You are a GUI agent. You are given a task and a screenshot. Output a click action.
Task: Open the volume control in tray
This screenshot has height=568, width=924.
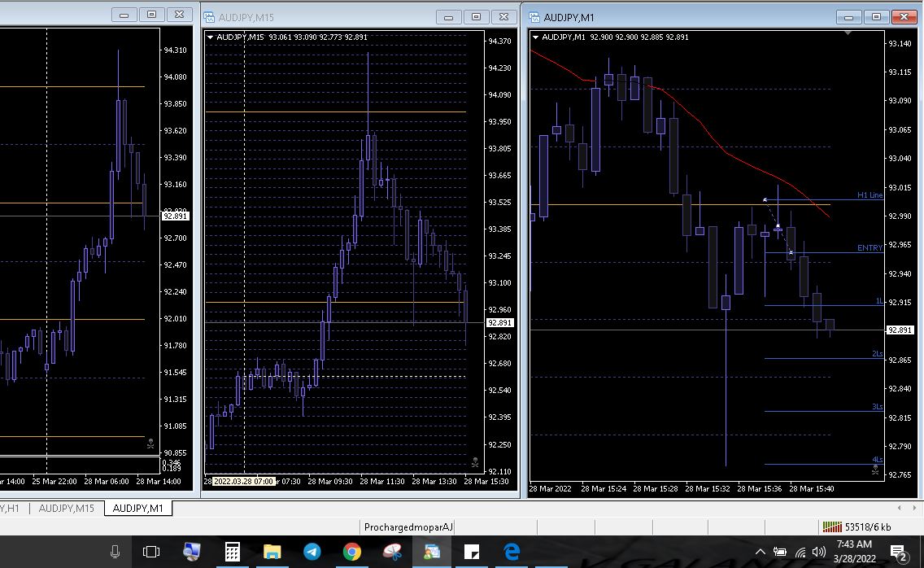click(818, 552)
